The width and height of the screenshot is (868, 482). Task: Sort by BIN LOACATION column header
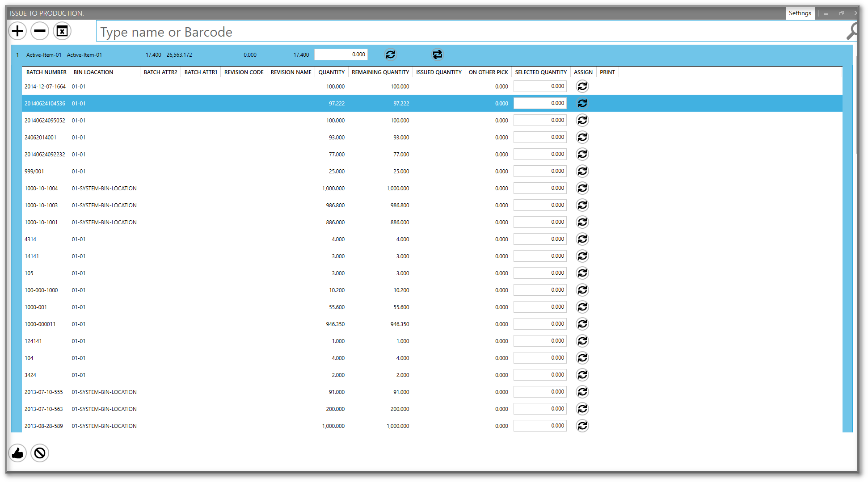coord(105,72)
